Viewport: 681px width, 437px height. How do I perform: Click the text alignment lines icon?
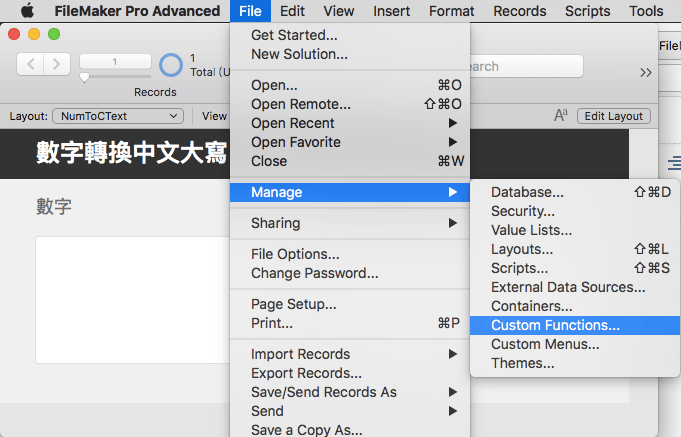click(x=674, y=162)
